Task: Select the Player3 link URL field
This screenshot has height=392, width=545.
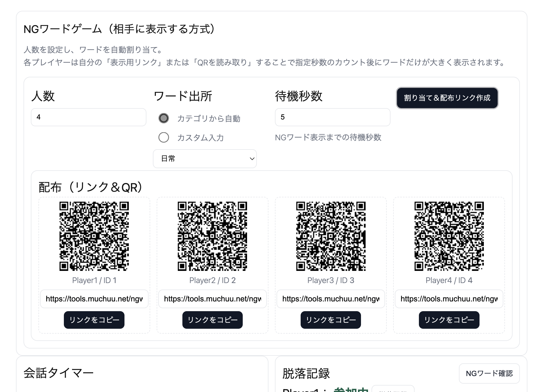Action: pyautogui.click(x=331, y=299)
